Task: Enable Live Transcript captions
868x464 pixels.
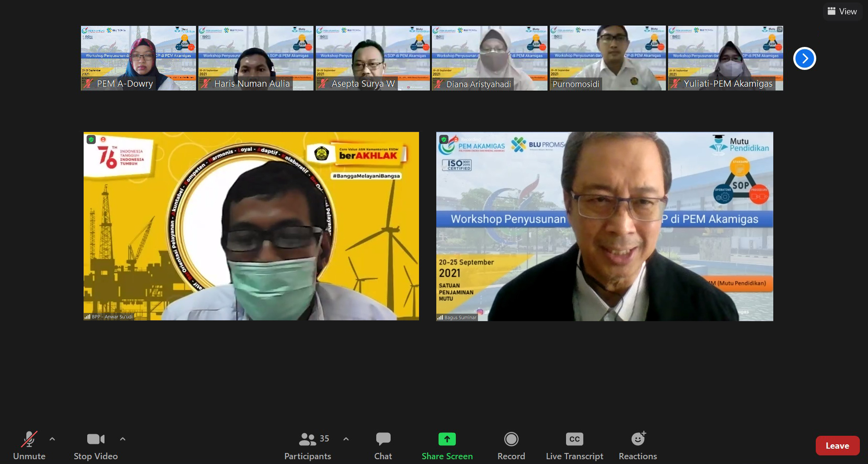Action: [575, 446]
